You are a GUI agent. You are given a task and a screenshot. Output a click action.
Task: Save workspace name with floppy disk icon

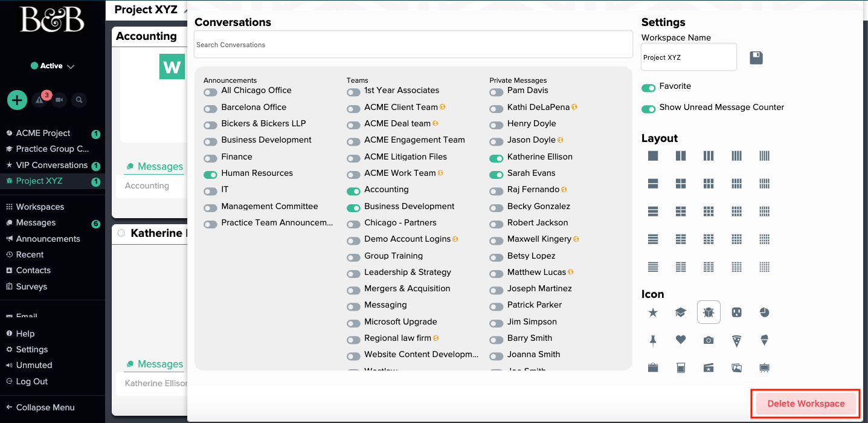pos(756,57)
